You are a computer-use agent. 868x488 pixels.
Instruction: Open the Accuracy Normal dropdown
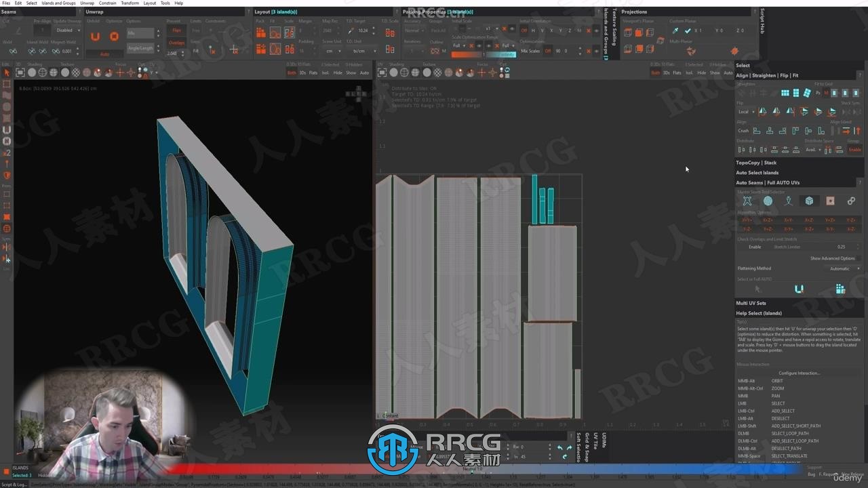pyautogui.click(x=414, y=30)
